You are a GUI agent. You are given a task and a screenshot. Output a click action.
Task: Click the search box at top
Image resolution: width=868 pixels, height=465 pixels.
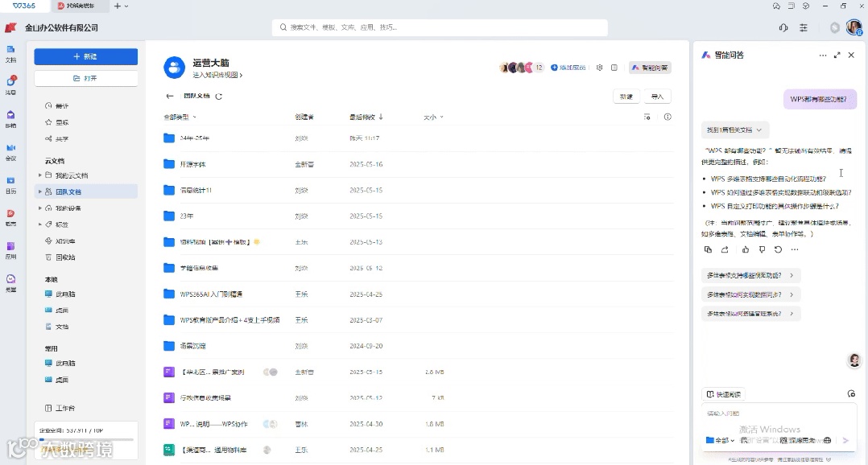(440, 27)
